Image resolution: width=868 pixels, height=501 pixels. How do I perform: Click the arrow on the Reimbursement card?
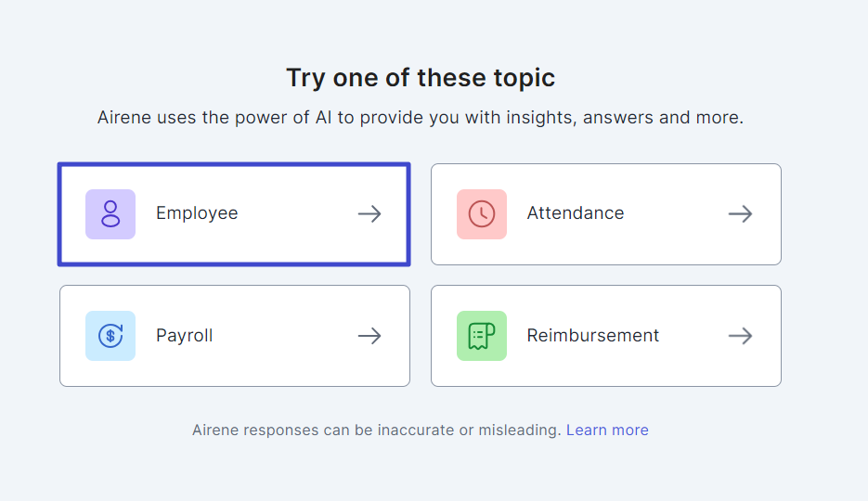740,336
